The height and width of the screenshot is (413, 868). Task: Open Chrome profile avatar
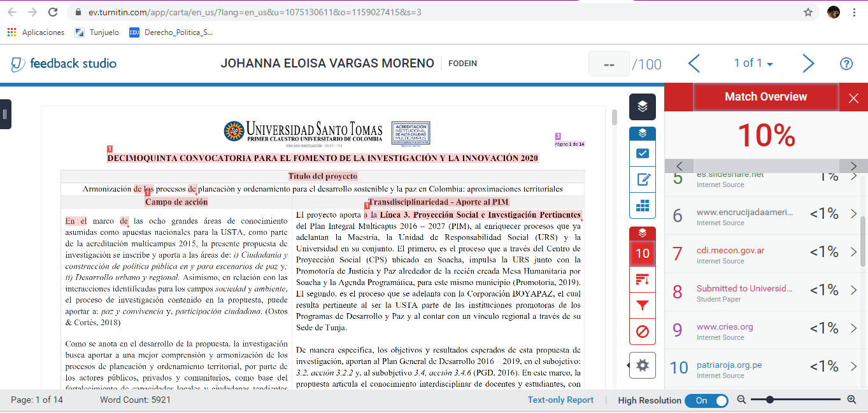tap(833, 12)
